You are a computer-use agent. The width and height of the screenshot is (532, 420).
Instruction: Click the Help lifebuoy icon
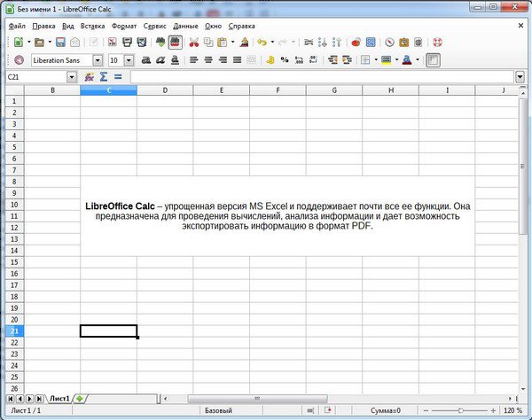tap(437, 42)
